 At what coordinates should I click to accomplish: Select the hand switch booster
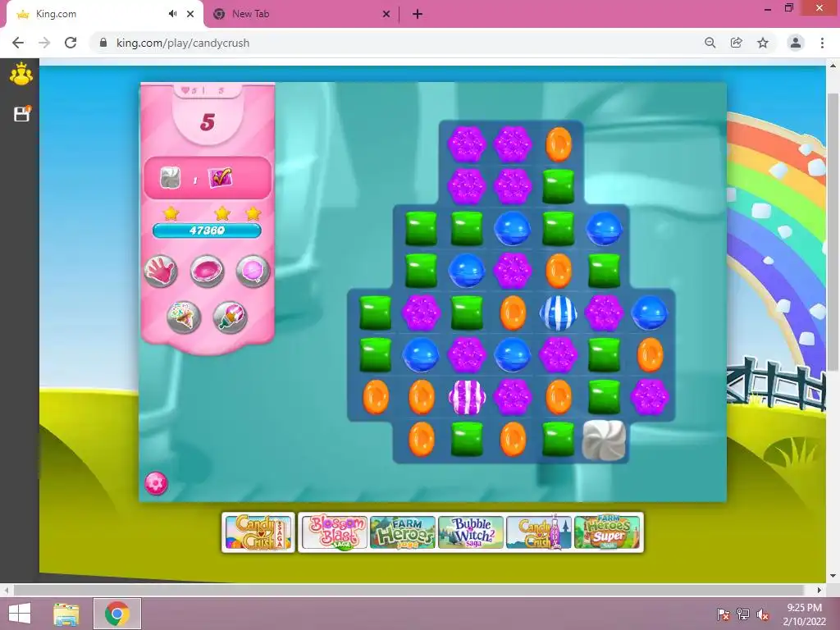161,271
